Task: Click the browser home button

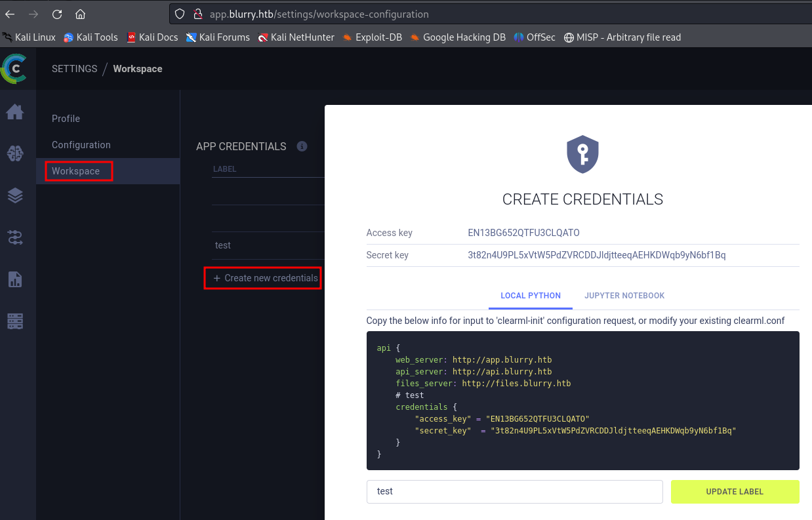Action: coord(80,14)
